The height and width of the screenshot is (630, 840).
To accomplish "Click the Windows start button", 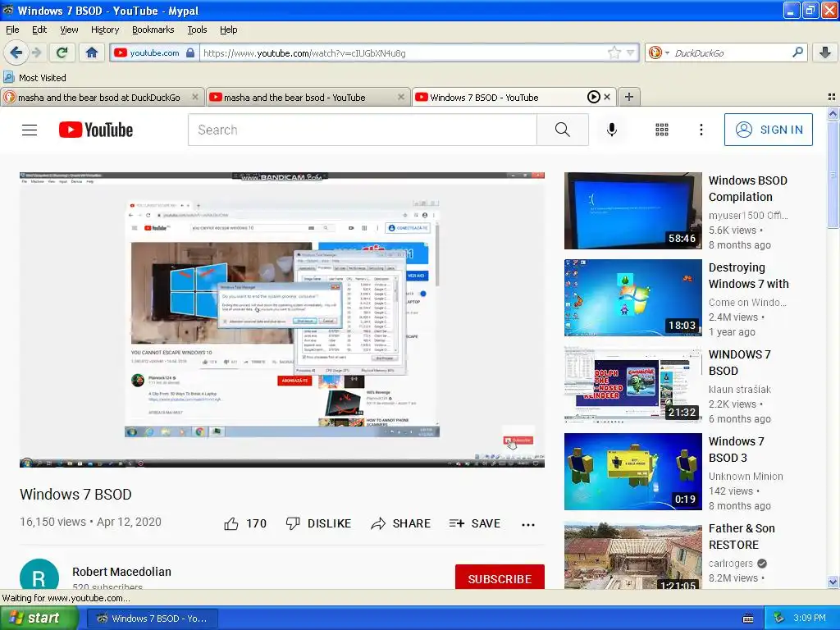I will (x=39, y=618).
